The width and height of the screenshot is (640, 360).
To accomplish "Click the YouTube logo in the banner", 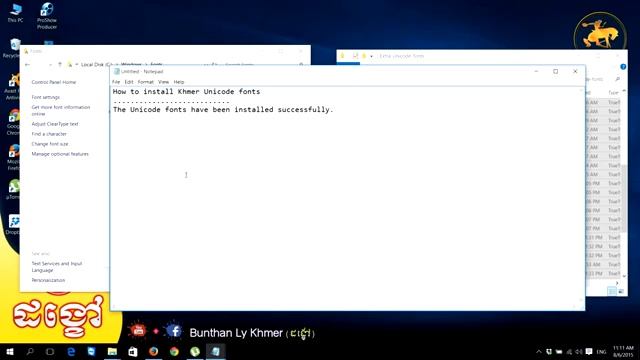I will click(138, 330).
